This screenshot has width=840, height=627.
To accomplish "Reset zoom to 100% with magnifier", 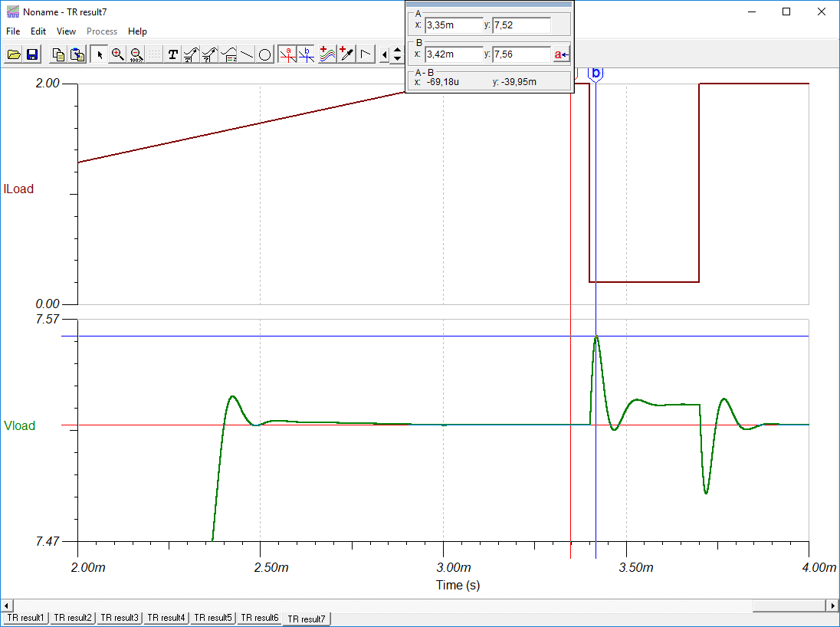I will 136,54.
